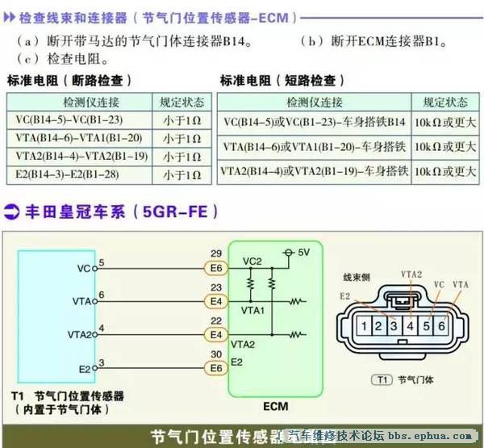Click the 线束侧 label near the connector
This screenshot has height=448, width=484.
357,278
